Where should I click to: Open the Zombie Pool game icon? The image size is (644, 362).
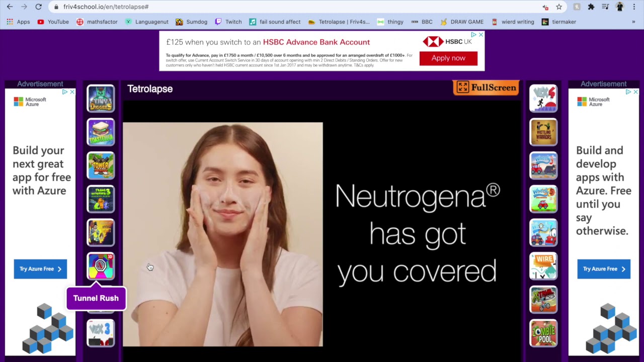click(543, 333)
